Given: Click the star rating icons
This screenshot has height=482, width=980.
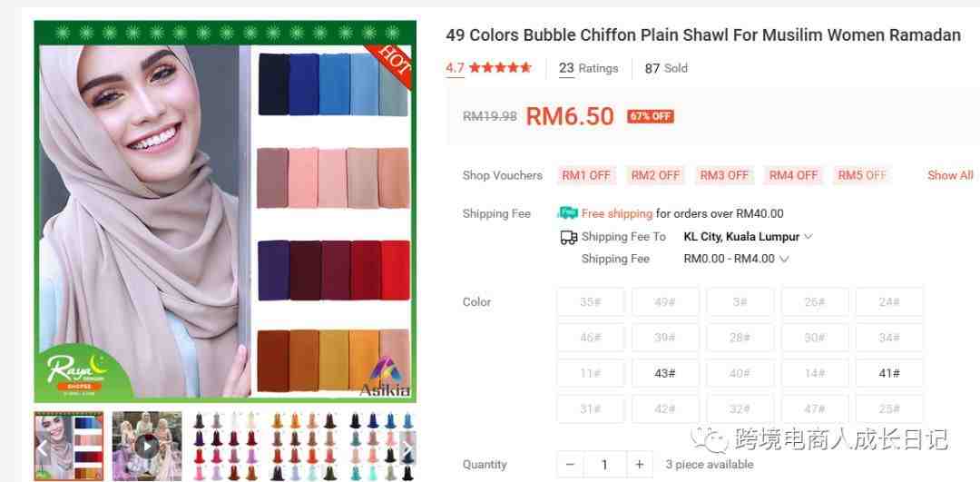Looking at the screenshot, I should [500, 67].
